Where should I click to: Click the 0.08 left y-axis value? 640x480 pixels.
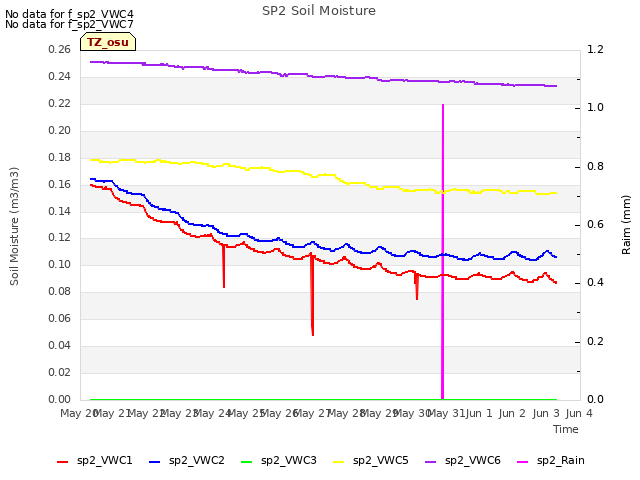coord(60,291)
